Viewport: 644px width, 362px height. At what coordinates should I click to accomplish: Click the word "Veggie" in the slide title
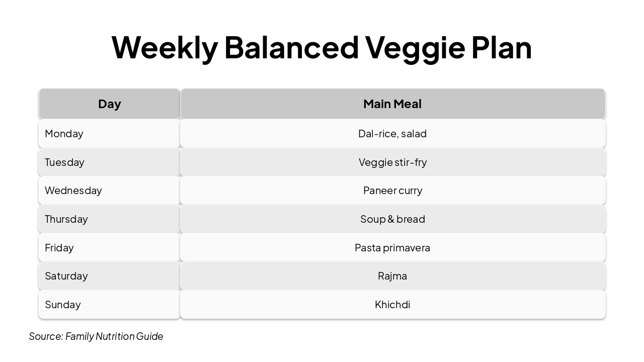point(415,48)
